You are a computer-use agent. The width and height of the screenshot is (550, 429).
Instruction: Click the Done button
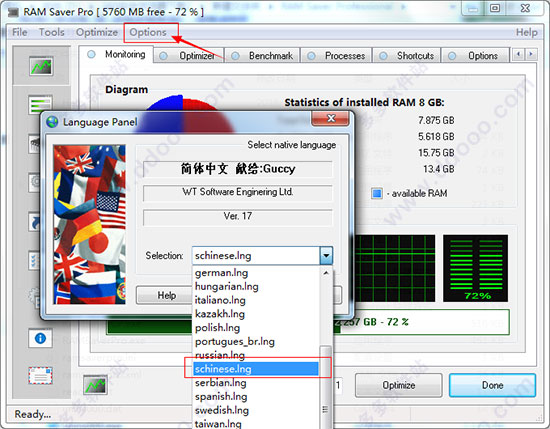492,385
